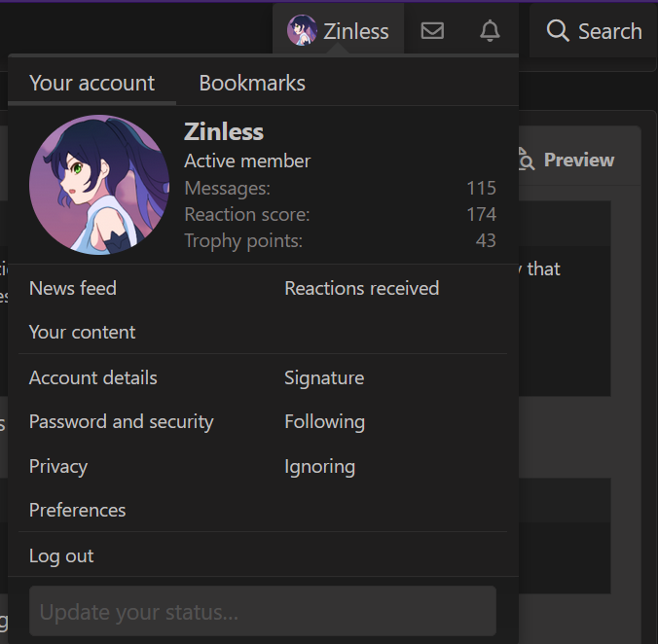
Task: Edit your Signature
Action: [x=324, y=377]
